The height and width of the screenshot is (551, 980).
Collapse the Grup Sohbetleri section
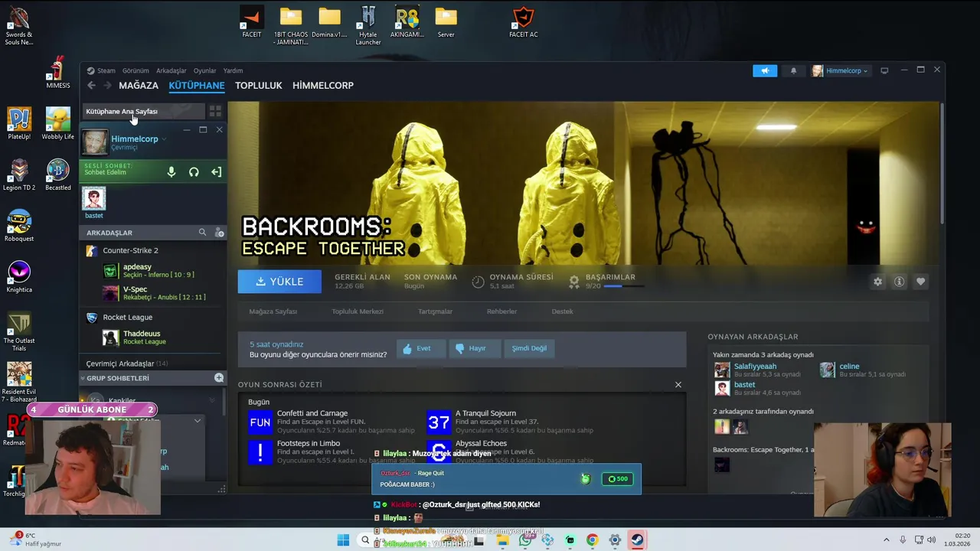[83, 378]
